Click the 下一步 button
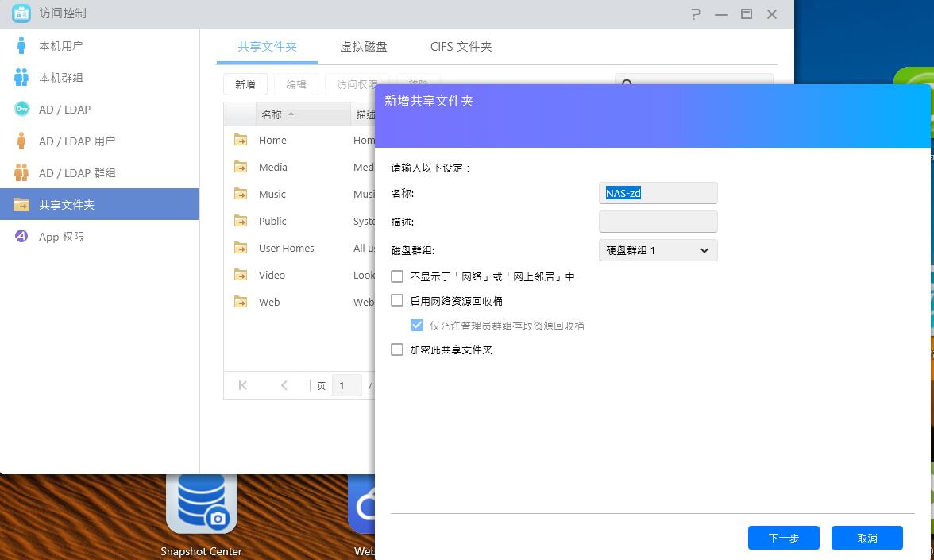This screenshot has width=934, height=560. point(783,538)
